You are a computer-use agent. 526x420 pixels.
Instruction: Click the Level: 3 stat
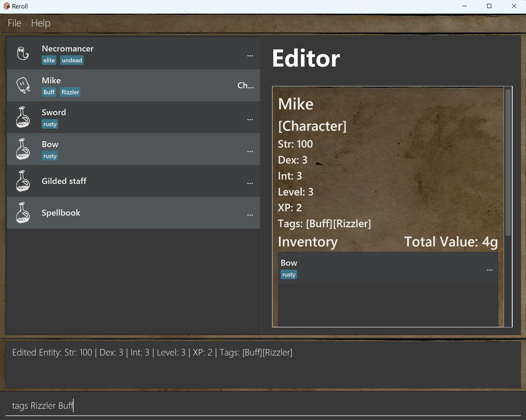pyautogui.click(x=296, y=192)
